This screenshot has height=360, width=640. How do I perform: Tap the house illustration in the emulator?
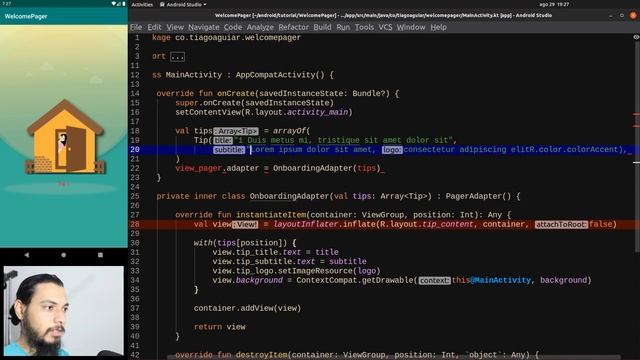(65, 137)
